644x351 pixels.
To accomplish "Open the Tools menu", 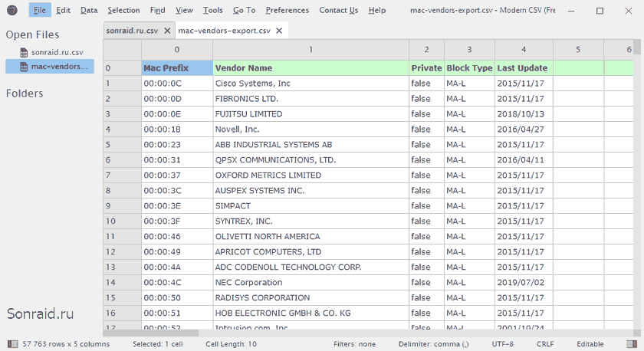I will 213,10.
